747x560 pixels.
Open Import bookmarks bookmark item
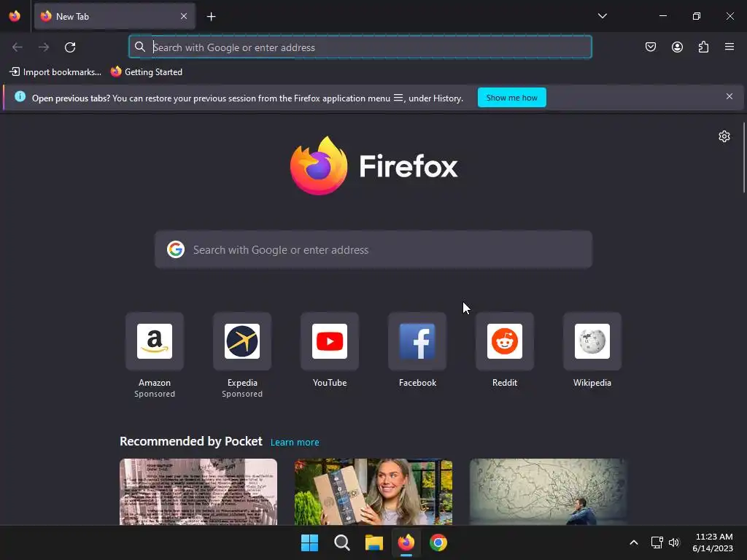(x=55, y=72)
